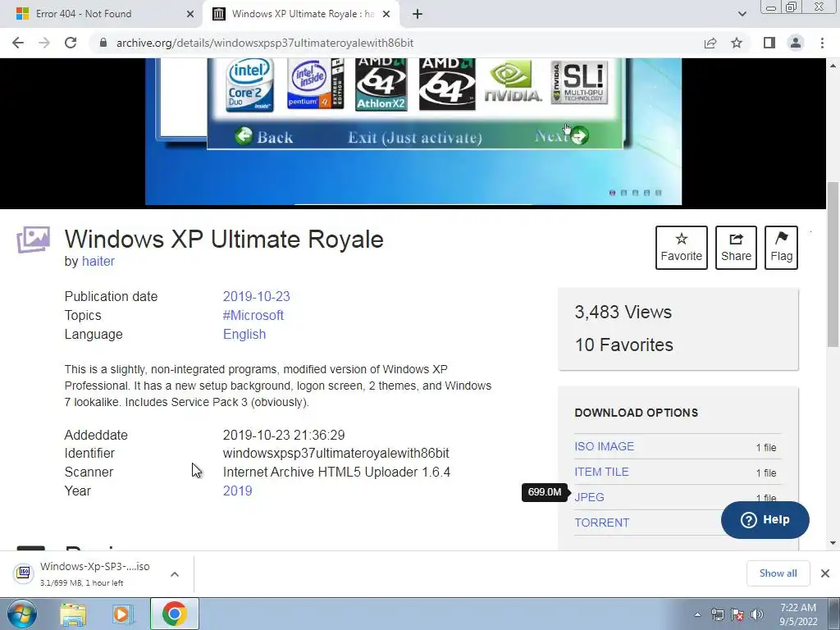Open the #Microsoft topic link

pyautogui.click(x=253, y=315)
